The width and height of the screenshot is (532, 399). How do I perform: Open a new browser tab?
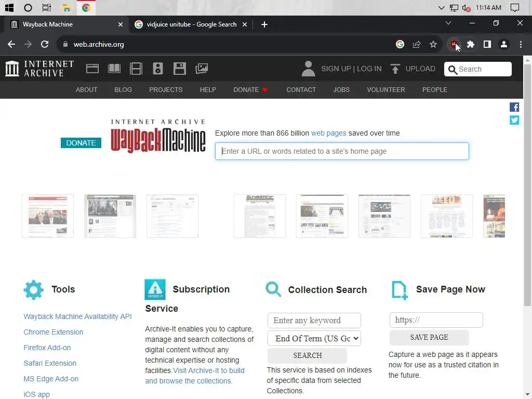264,24
